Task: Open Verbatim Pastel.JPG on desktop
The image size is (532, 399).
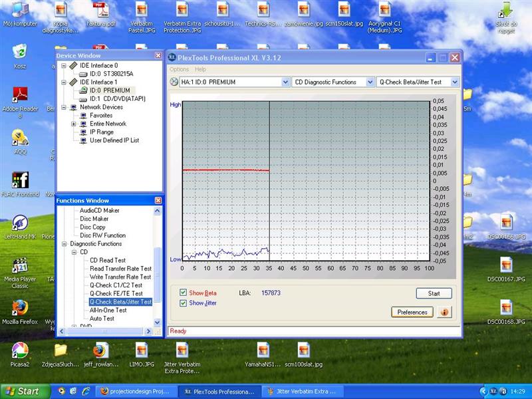Action: [142, 17]
